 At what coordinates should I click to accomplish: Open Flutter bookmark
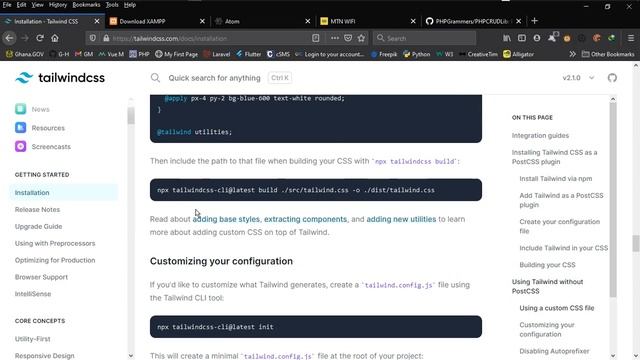[248, 54]
